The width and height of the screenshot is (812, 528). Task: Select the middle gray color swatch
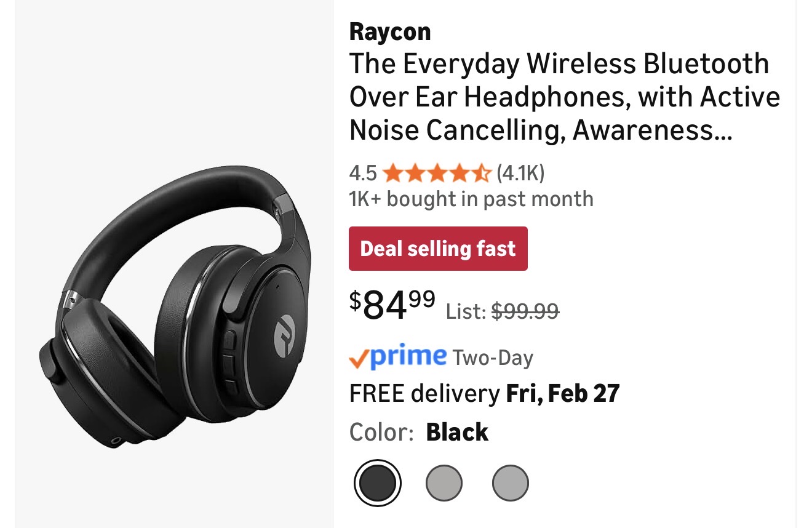pos(444,483)
